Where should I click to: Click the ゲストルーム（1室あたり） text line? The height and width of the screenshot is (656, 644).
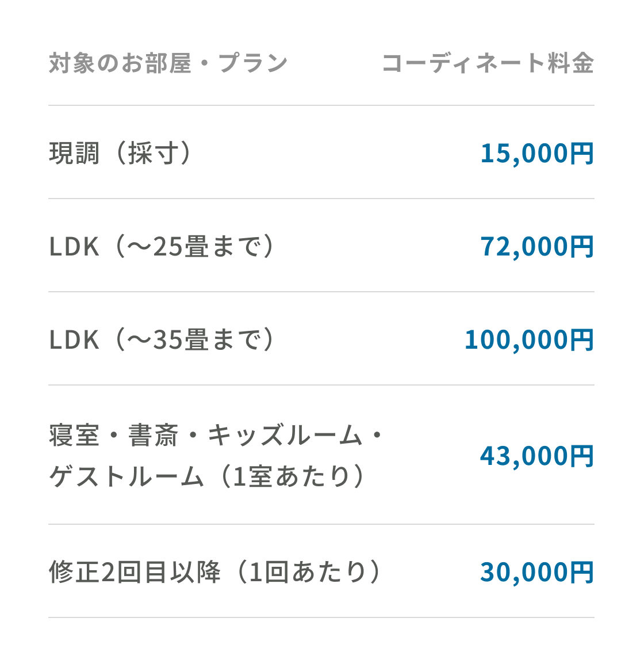208,476
